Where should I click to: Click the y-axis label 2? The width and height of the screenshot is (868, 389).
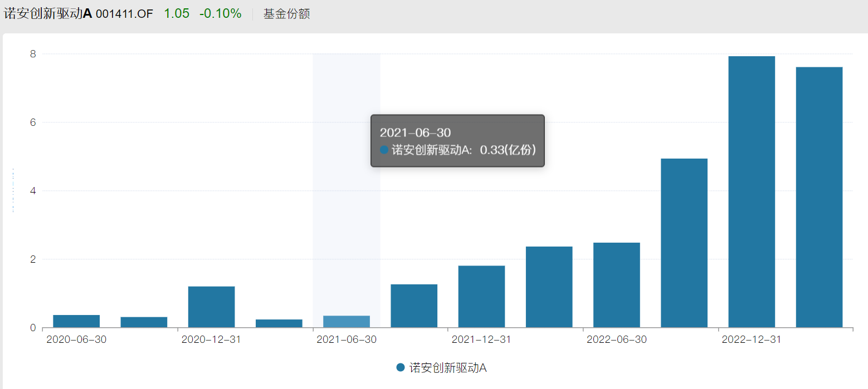[33, 259]
